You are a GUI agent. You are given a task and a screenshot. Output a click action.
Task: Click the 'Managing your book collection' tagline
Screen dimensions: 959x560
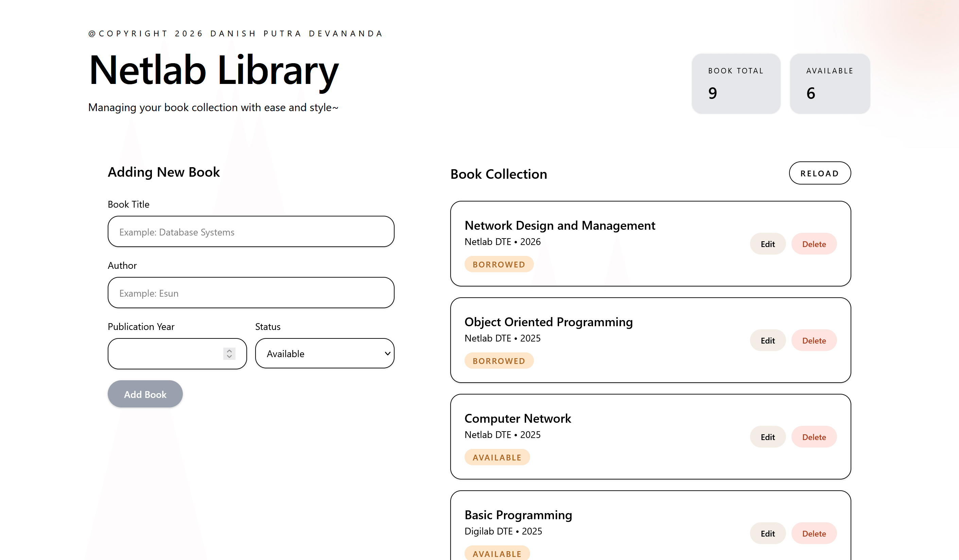[213, 107]
